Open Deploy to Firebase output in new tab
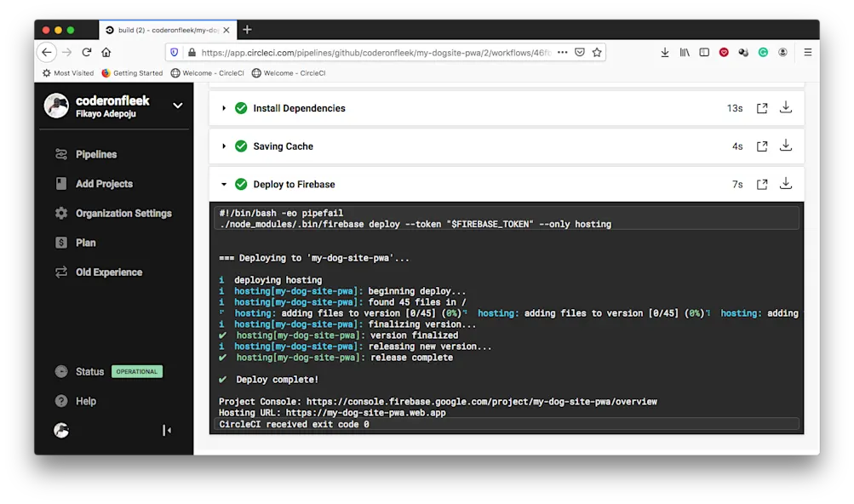854x504 pixels. [762, 184]
